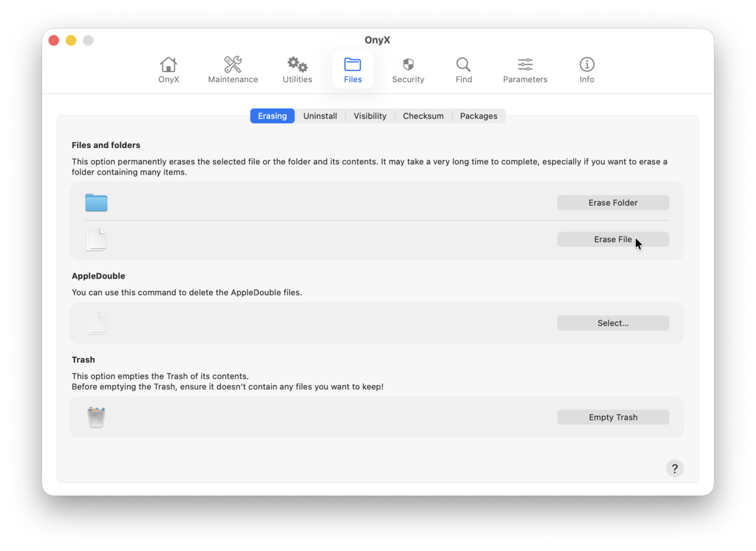This screenshot has height=551, width=756.
Task: Switch to the Uninstall tab
Action: point(320,116)
